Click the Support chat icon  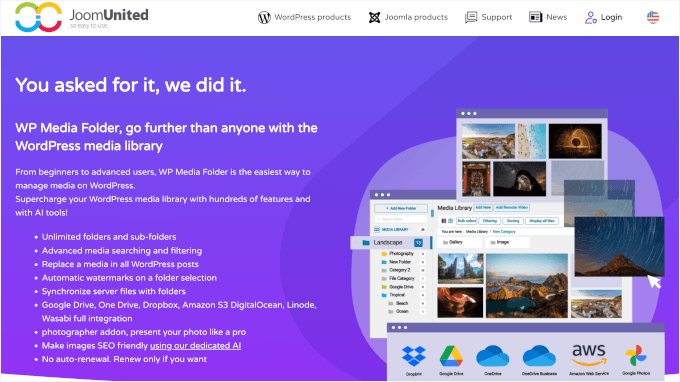tap(471, 17)
